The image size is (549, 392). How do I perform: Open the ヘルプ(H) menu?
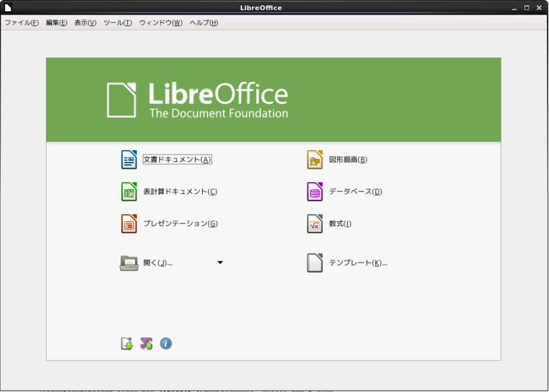pos(203,23)
